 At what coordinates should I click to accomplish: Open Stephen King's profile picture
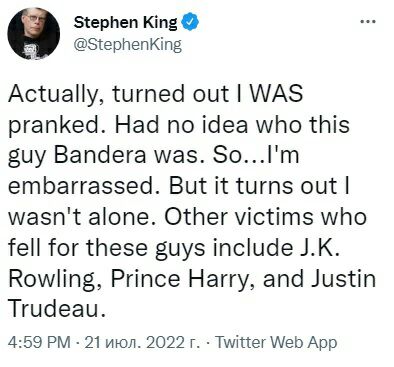(x=34, y=34)
